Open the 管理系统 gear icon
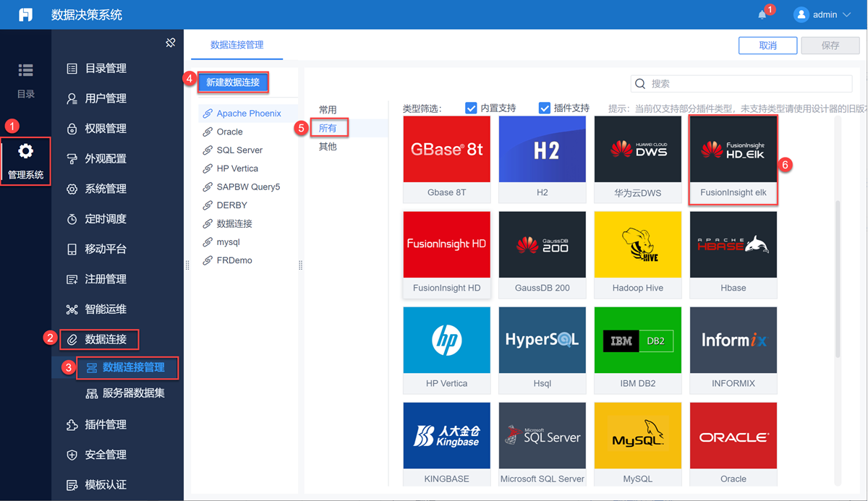Screen dimensions: 868x501 (25, 151)
